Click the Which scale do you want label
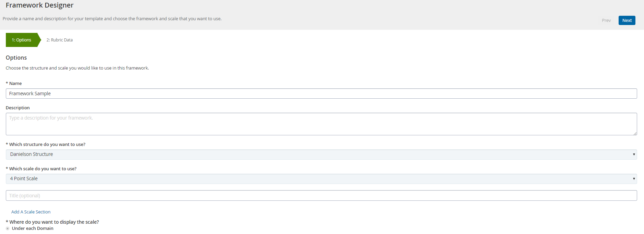The height and width of the screenshot is (234, 644). pos(43,169)
